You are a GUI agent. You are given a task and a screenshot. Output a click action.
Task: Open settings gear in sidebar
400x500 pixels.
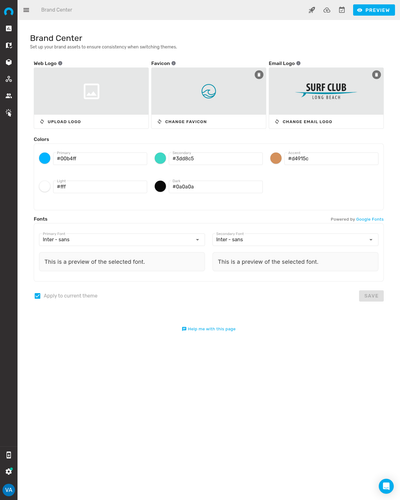pyautogui.click(x=9, y=471)
